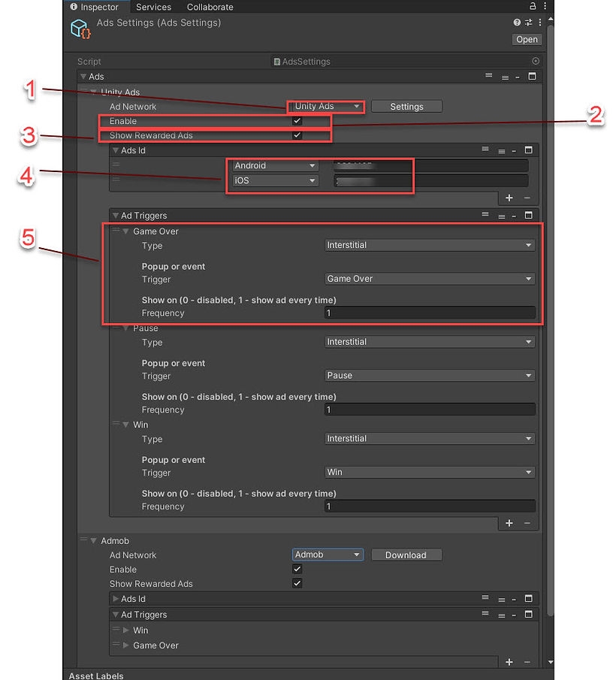Open the Unity Ads network dropdown

pyautogui.click(x=326, y=107)
